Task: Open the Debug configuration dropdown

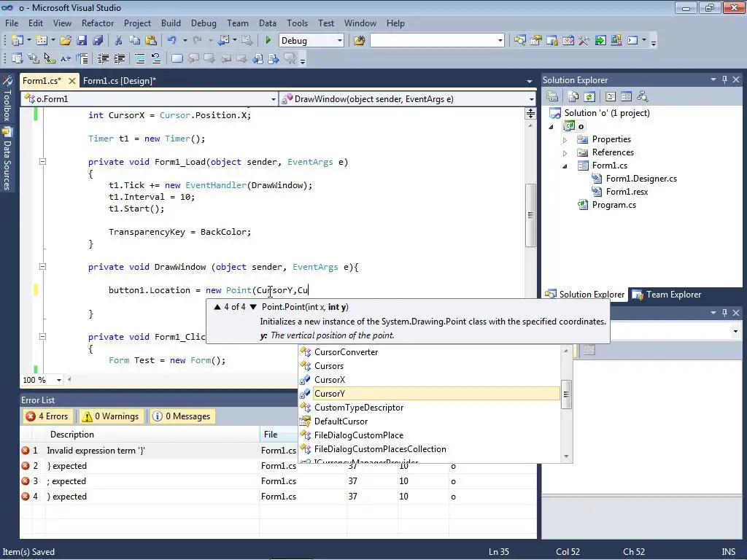Action: click(339, 41)
